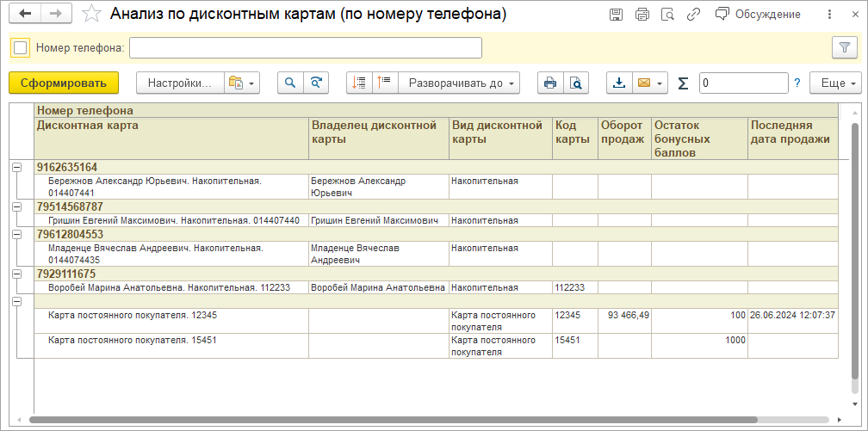Open the Обсуждение discussion panel

pos(758,15)
